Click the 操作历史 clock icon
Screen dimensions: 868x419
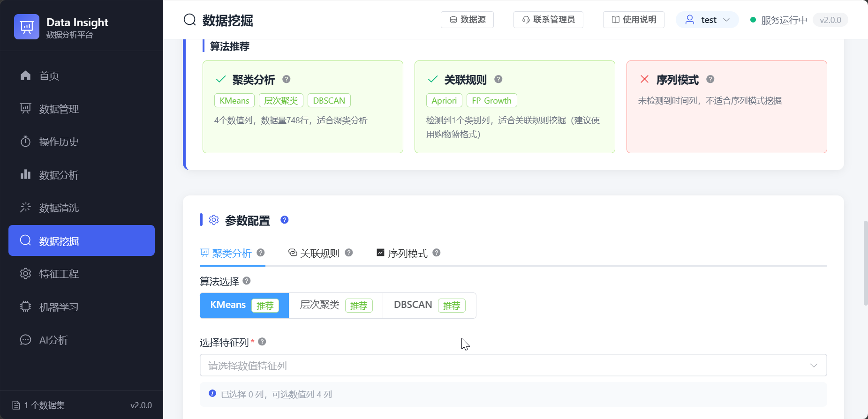point(26,142)
